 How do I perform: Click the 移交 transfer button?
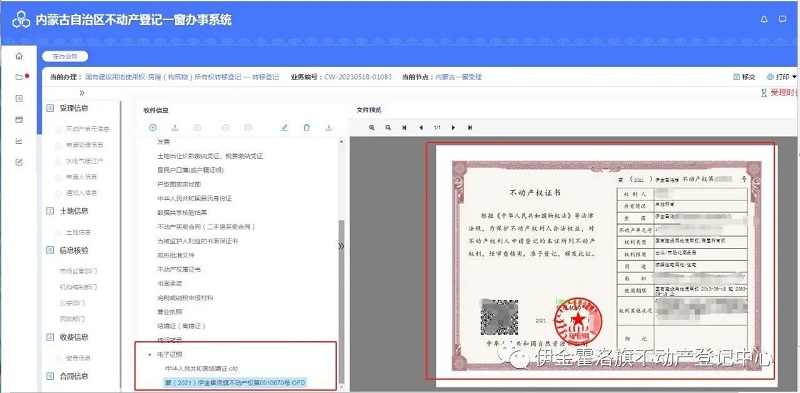click(744, 77)
